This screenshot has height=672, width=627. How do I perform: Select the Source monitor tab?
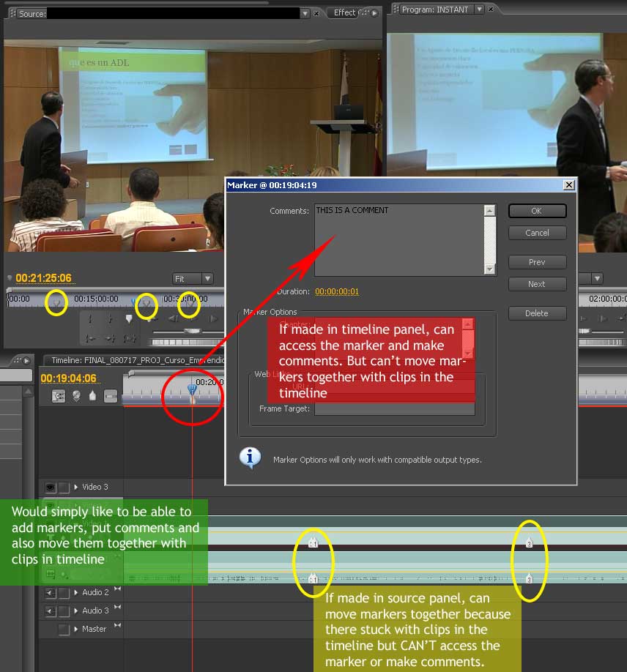click(32, 14)
